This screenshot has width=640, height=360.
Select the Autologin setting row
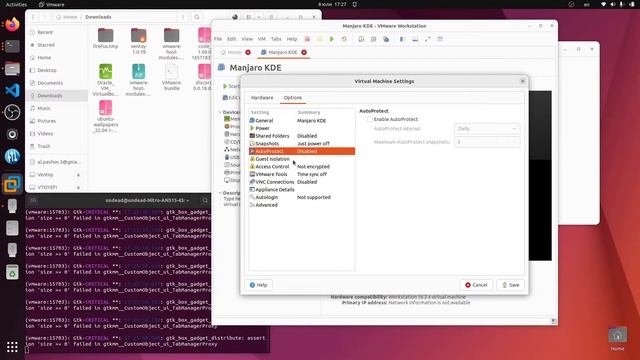point(302,197)
